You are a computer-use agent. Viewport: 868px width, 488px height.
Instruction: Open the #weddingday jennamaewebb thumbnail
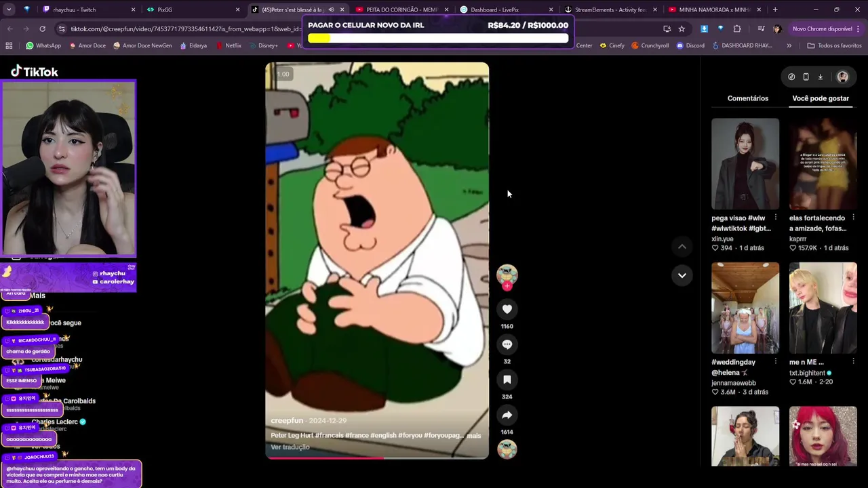(745, 308)
